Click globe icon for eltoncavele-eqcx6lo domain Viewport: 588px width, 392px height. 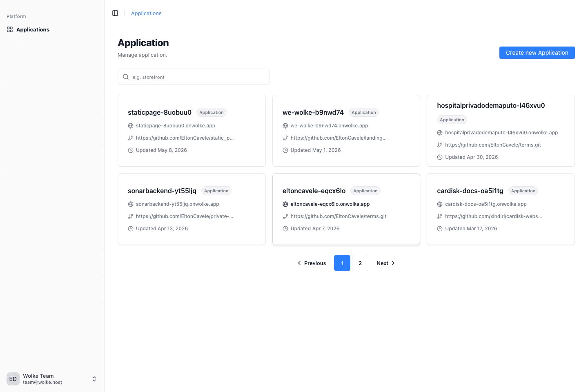coord(285,204)
